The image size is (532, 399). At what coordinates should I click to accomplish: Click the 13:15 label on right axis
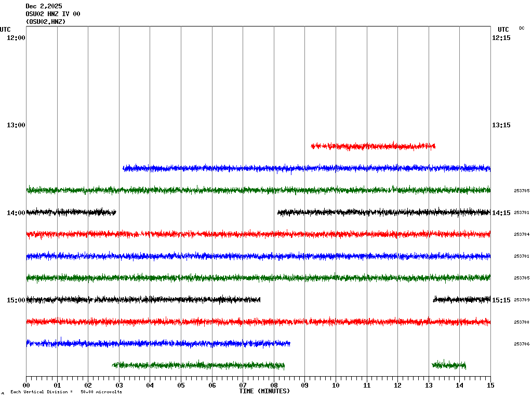click(501, 125)
